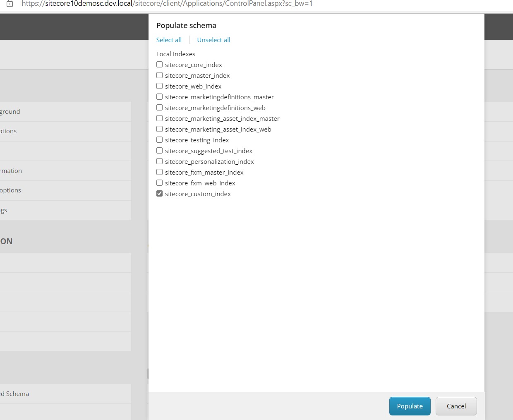Viewport: 513px width, 420px height.
Task: Click the Unselect all link
Action: [213, 40]
